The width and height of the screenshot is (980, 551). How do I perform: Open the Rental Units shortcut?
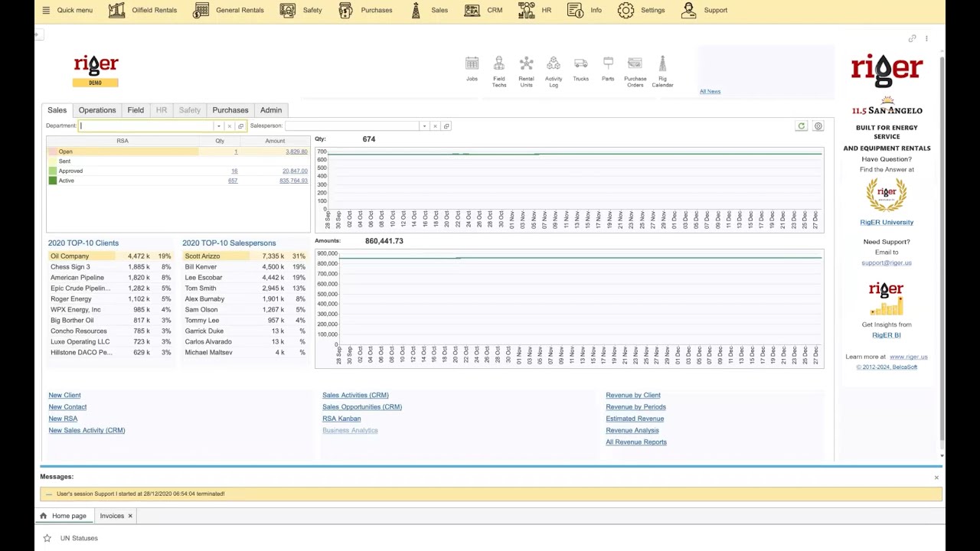point(526,71)
